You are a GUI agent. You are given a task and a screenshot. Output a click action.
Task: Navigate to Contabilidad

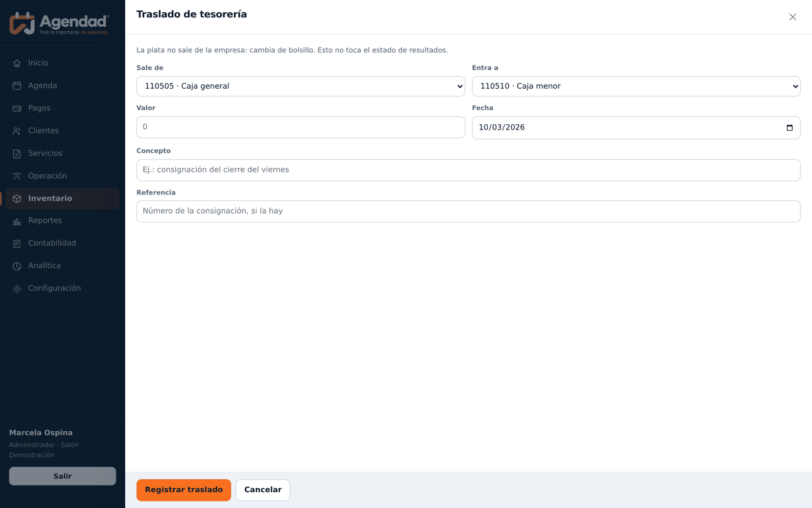point(63,243)
